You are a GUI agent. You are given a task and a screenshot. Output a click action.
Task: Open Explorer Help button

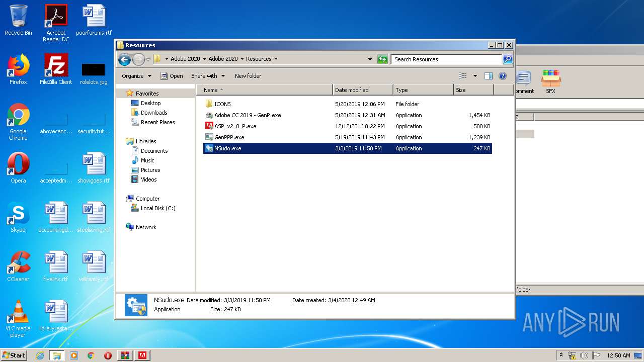tap(502, 76)
